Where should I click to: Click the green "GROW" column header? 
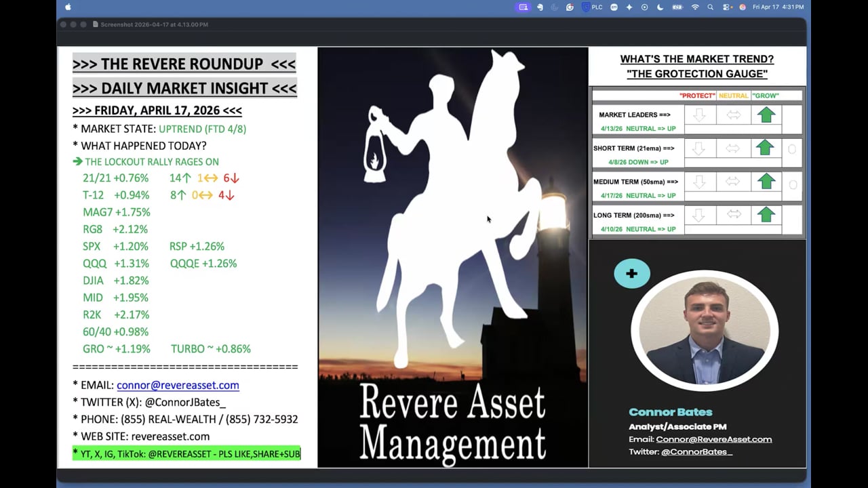coord(765,96)
